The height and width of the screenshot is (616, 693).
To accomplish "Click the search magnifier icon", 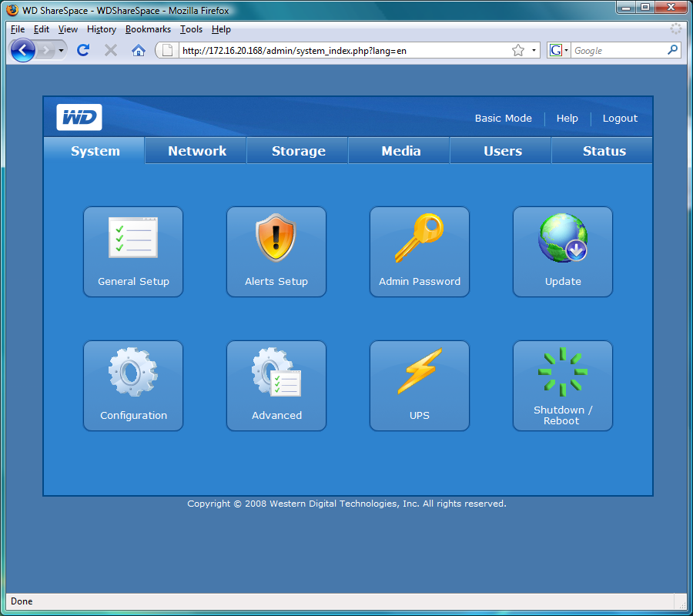I will point(673,50).
